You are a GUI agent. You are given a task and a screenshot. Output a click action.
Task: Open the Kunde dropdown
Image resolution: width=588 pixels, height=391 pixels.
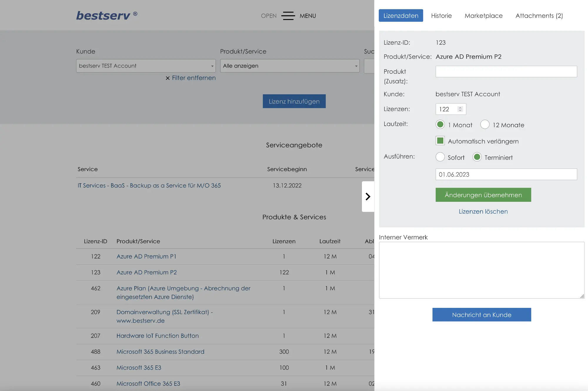coord(146,66)
